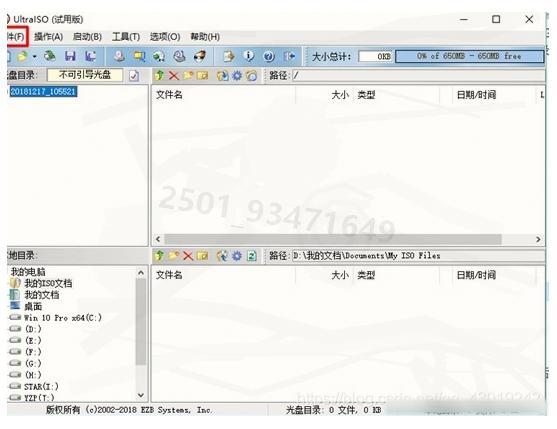The height and width of the screenshot is (429, 557).
Task: Click the Save floppy disk icon
Action: point(70,56)
